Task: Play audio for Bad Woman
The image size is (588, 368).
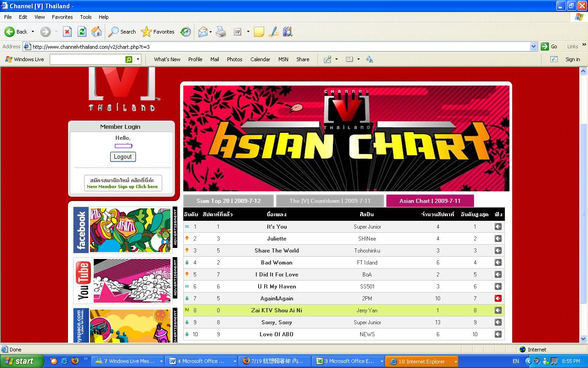Action: coord(498,263)
